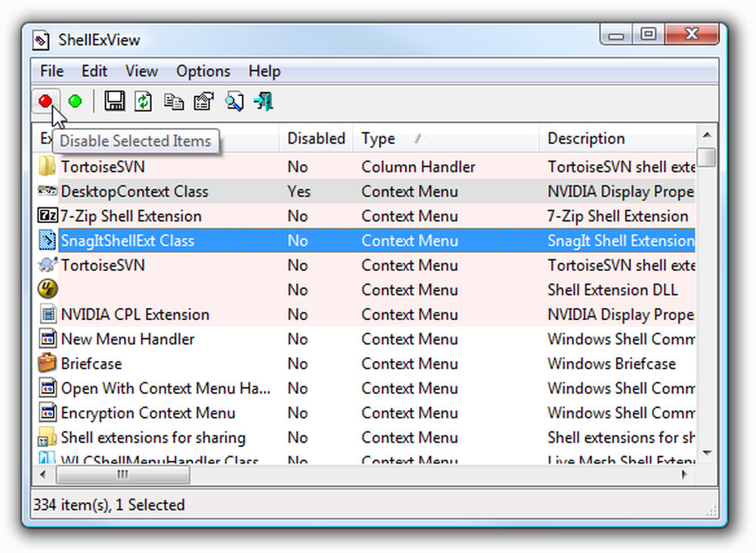This screenshot has width=756, height=553.
Task: Click the green Enable Selected Items button
Action: 75,101
